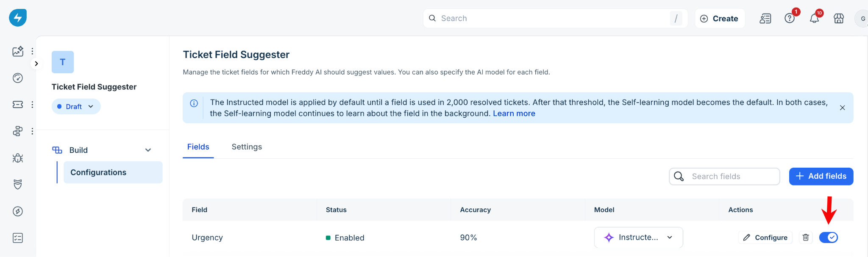The width and height of the screenshot is (868, 257).
Task: Open the Draft status dropdown
Action: click(76, 107)
